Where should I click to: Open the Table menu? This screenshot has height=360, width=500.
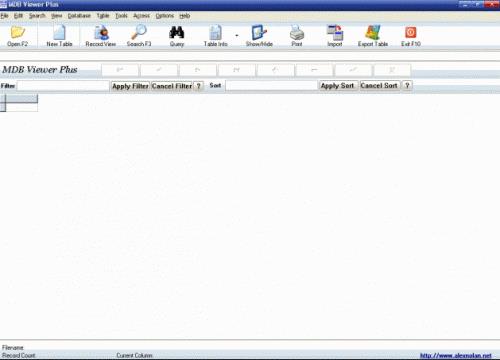(103, 16)
